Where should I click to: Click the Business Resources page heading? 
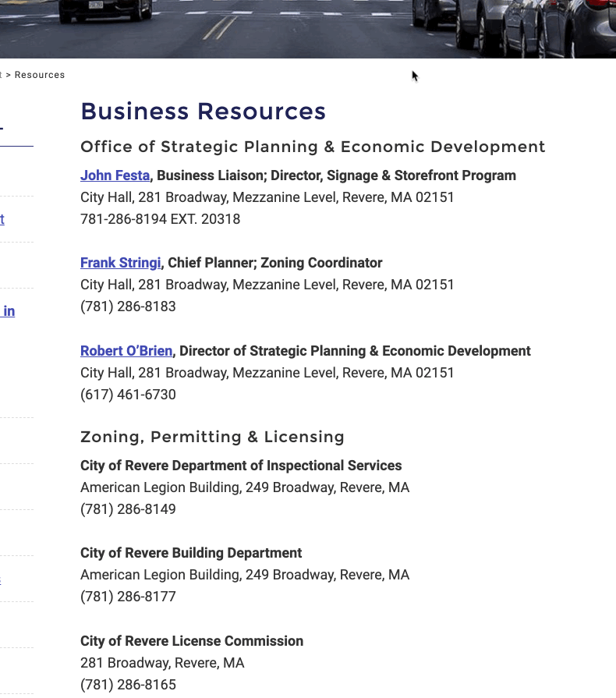[x=203, y=112]
